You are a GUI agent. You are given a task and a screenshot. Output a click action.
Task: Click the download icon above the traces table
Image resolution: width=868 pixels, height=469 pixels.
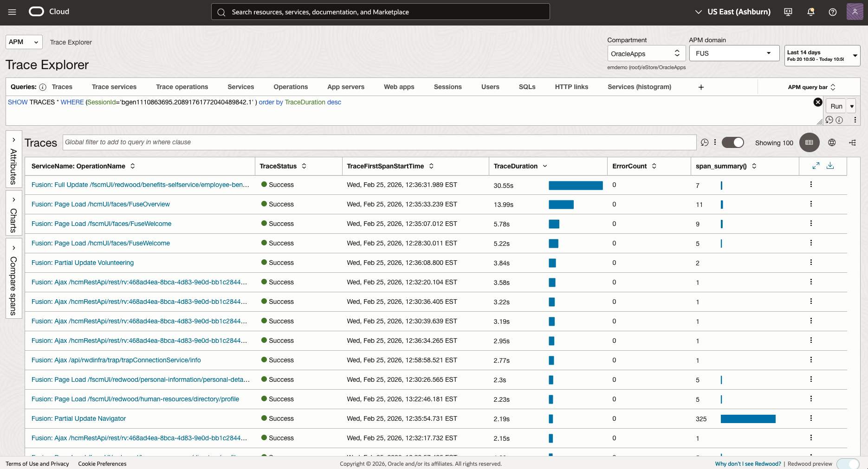coord(830,166)
